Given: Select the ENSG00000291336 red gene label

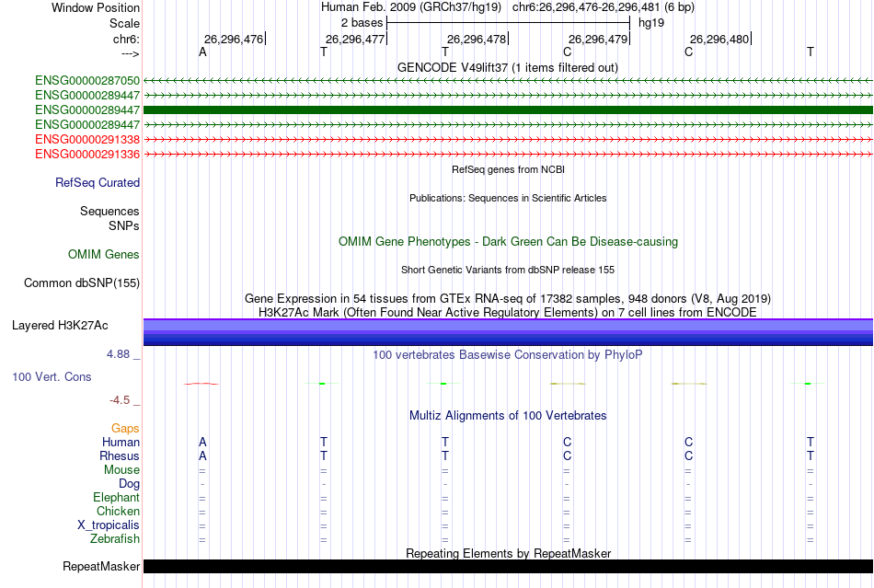Looking at the screenshot, I should [87, 154].
